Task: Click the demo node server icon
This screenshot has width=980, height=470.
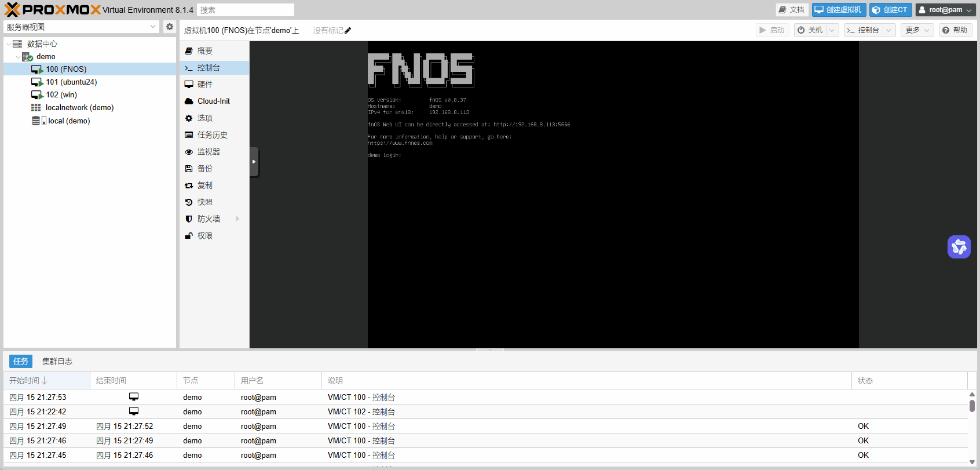Action: pos(27,57)
